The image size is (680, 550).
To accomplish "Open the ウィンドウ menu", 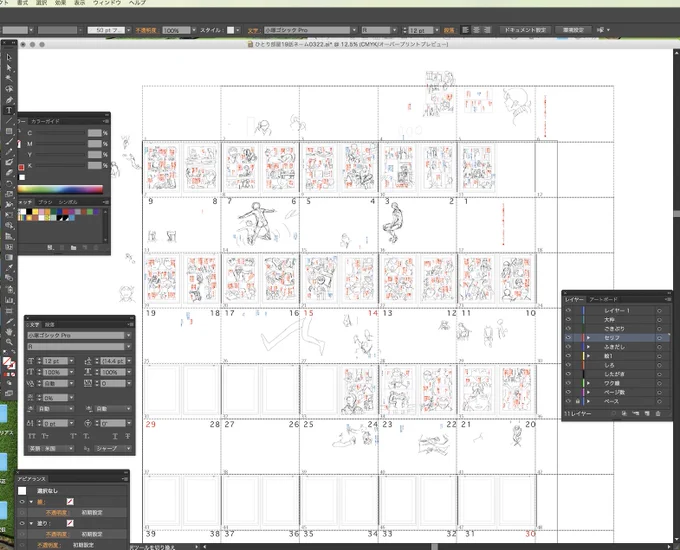I will [107, 3].
